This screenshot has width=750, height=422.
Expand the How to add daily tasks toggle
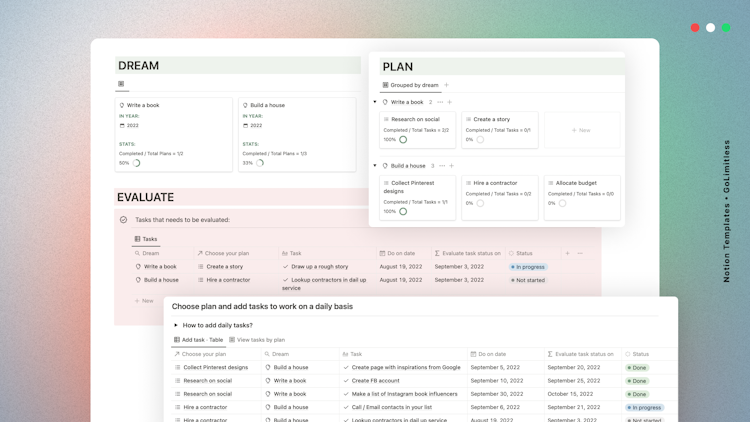tap(176, 325)
